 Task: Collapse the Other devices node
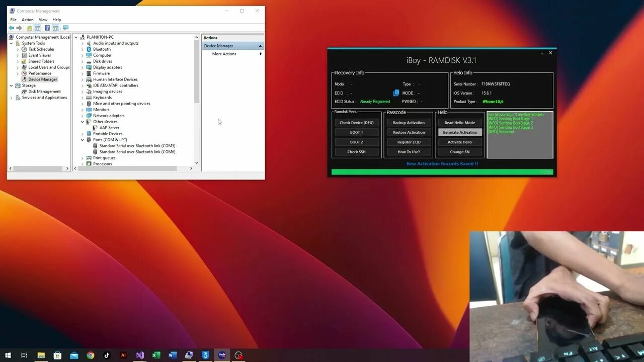(83, 122)
